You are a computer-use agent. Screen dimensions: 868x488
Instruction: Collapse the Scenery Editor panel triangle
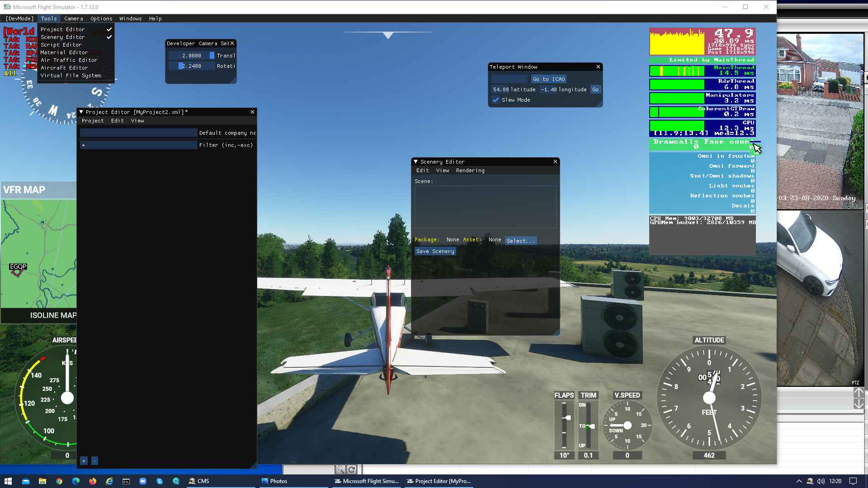point(415,161)
